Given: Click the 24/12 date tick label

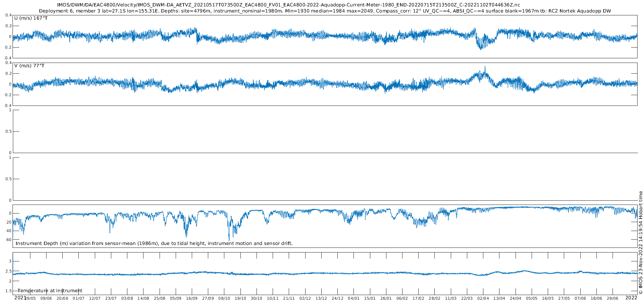Looking at the screenshot, I should coord(337,298).
